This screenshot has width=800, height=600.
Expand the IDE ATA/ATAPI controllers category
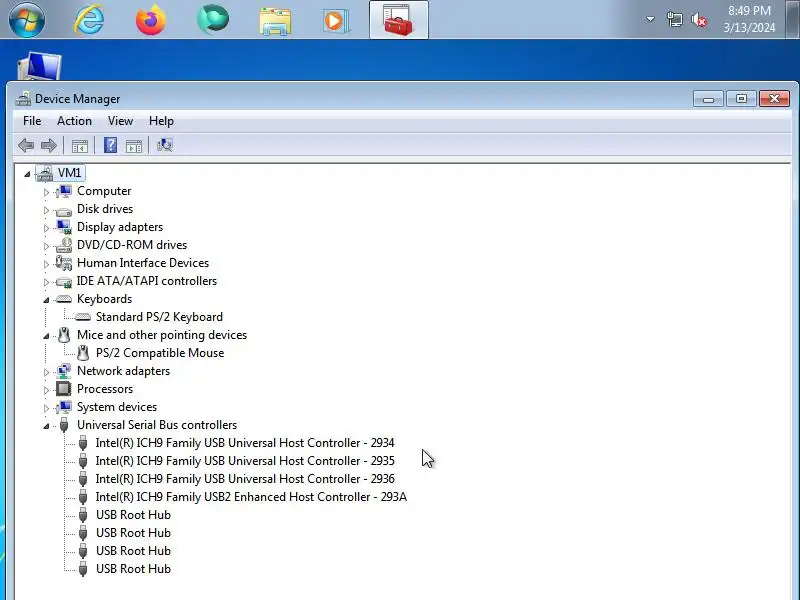point(46,282)
